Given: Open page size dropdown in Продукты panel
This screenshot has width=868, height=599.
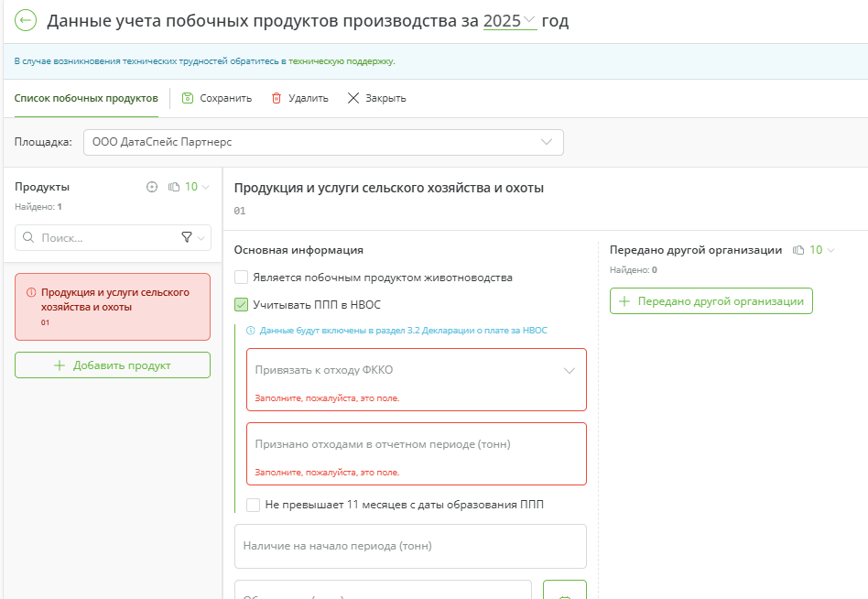Looking at the screenshot, I should (x=196, y=187).
